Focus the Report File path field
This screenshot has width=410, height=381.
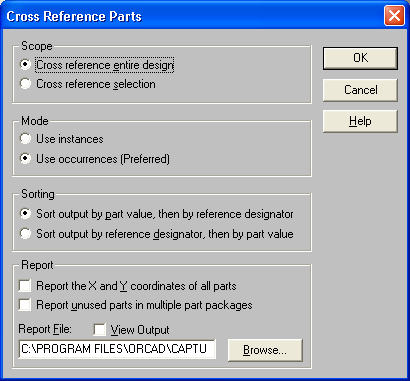click(x=117, y=349)
